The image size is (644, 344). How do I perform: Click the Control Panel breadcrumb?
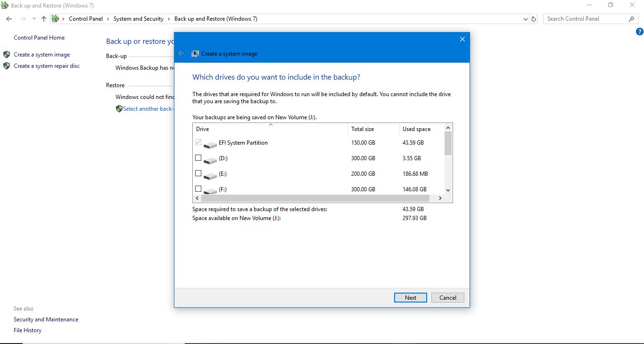click(85, 19)
